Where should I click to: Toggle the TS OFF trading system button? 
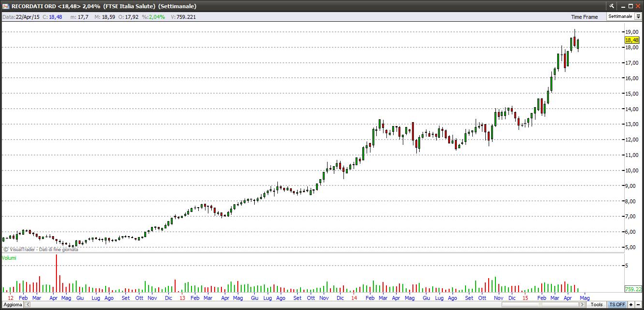click(617, 305)
